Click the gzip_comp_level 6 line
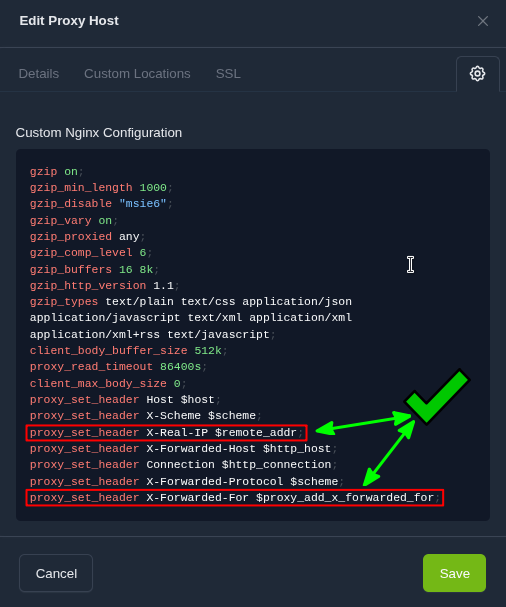506x607 pixels. 91,253
